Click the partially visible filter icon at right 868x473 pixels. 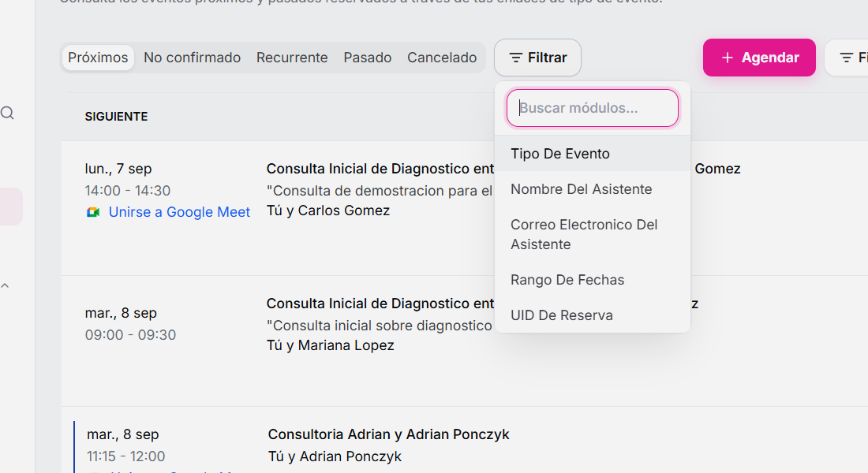coord(847,58)
